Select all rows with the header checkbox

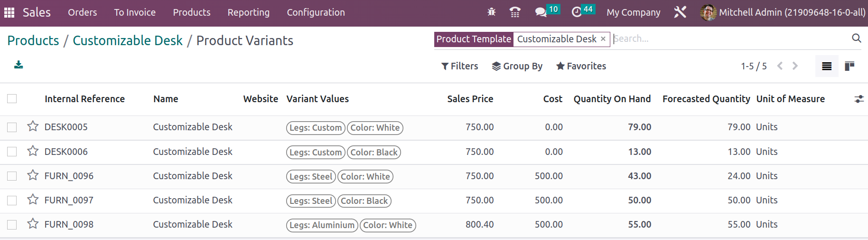click(x=12, y=98)
